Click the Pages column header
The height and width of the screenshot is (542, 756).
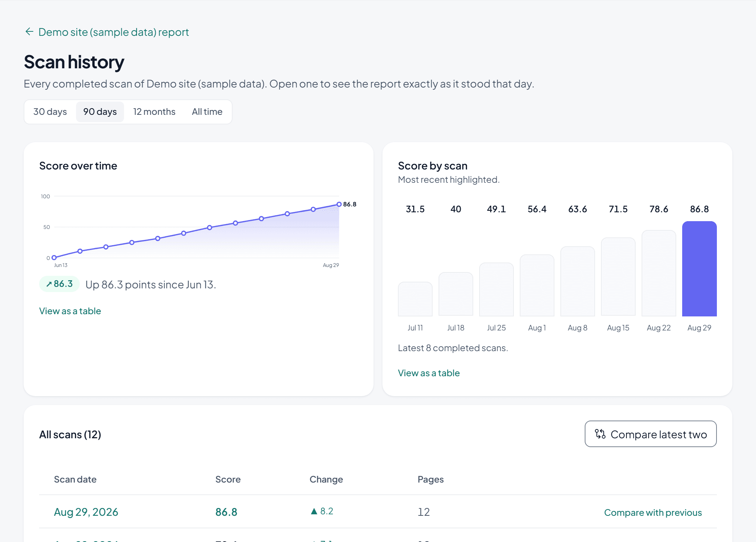[x=431, y=479]
